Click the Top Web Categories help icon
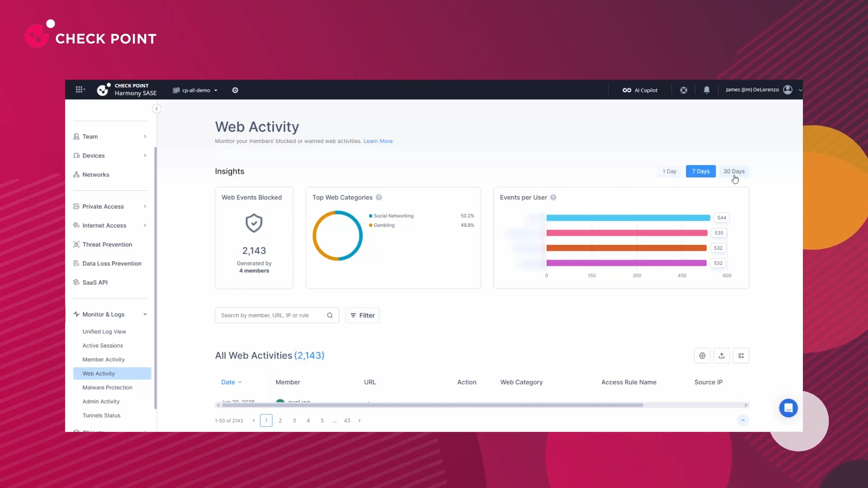 pos(379,197)
